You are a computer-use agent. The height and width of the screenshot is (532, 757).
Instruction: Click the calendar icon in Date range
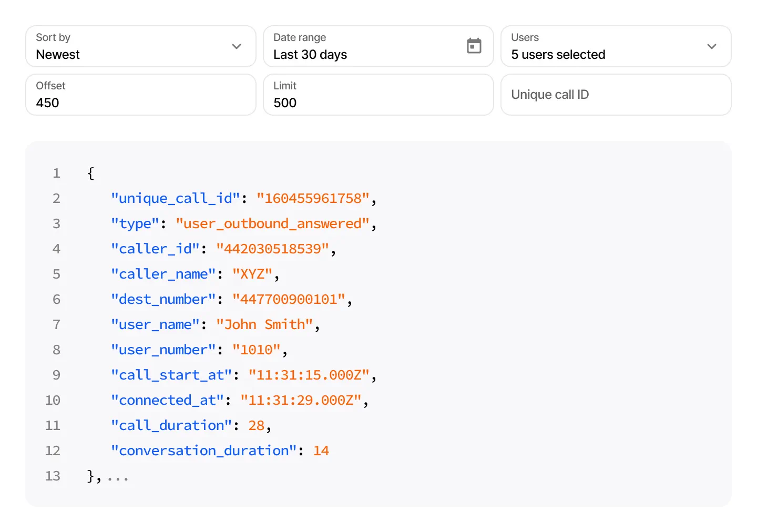[x=474, y=46]
